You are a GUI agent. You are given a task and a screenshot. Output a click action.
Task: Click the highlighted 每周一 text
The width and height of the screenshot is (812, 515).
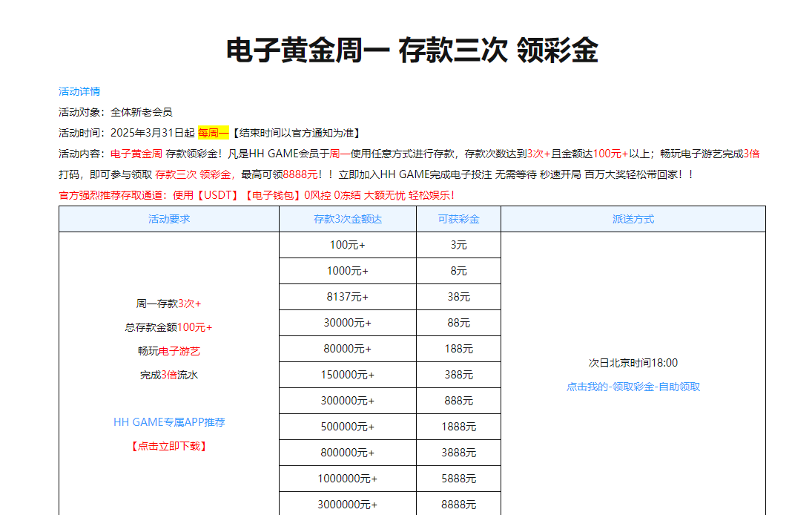213,133
